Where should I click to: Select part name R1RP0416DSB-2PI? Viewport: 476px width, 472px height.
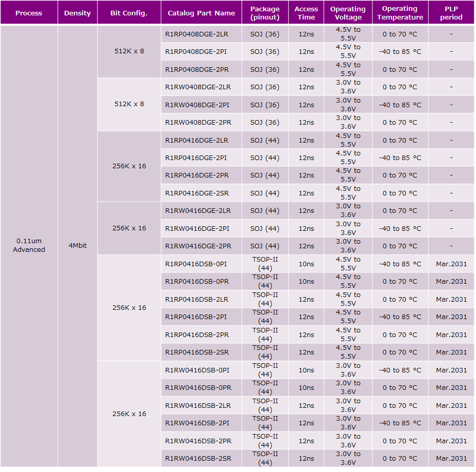coord(196,317)
